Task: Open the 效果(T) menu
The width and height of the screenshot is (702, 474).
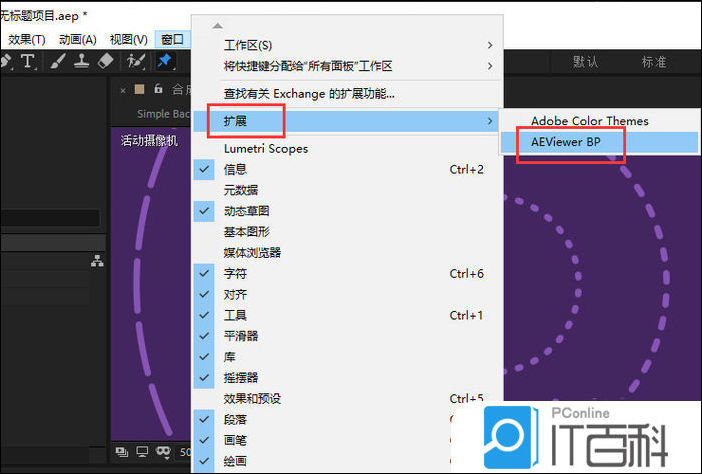Action: [27, 39]
